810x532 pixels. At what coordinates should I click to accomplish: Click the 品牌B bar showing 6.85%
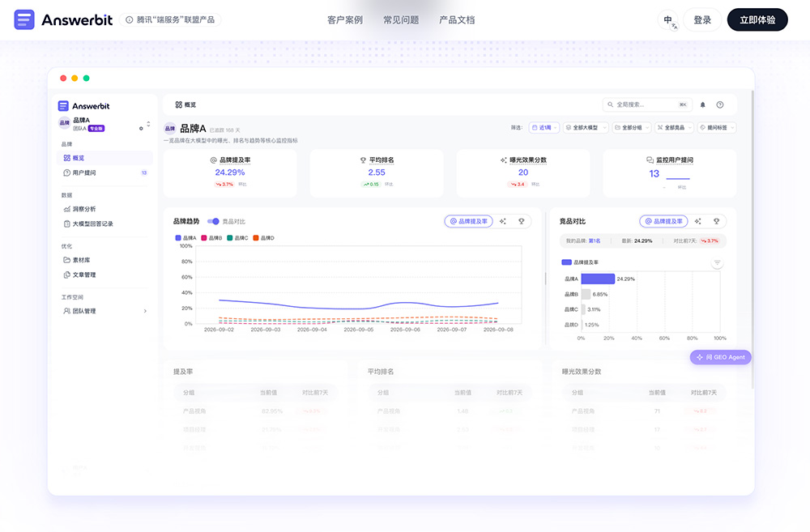pyautogui.click(x=586, y=294)
